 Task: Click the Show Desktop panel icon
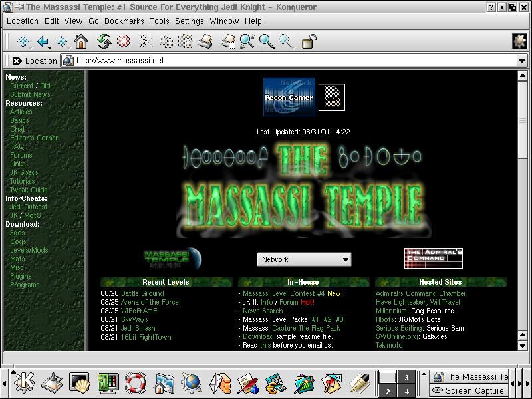pos(52,384)
